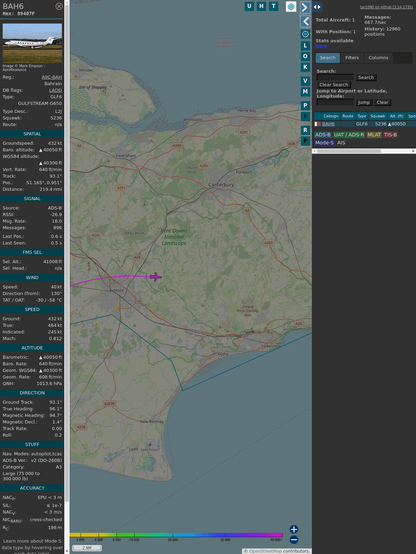Toggle the P map button
The height and width of the screenshot is (554, 416).
click(305, 105)
